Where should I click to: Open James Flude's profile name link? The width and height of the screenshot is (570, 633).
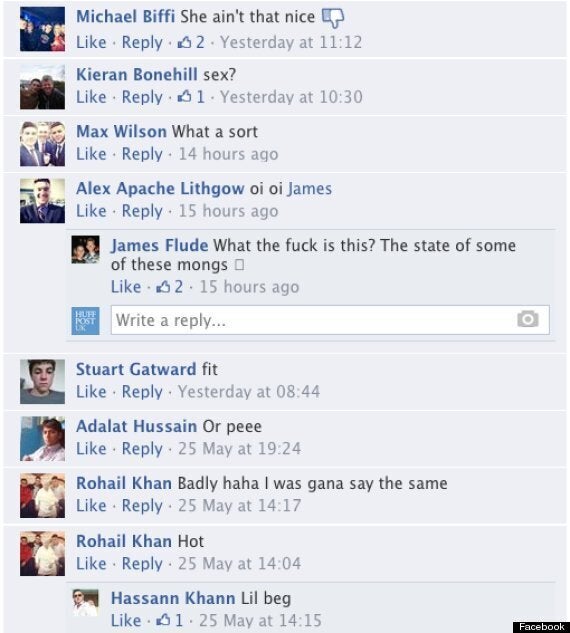tap(160, 245)
